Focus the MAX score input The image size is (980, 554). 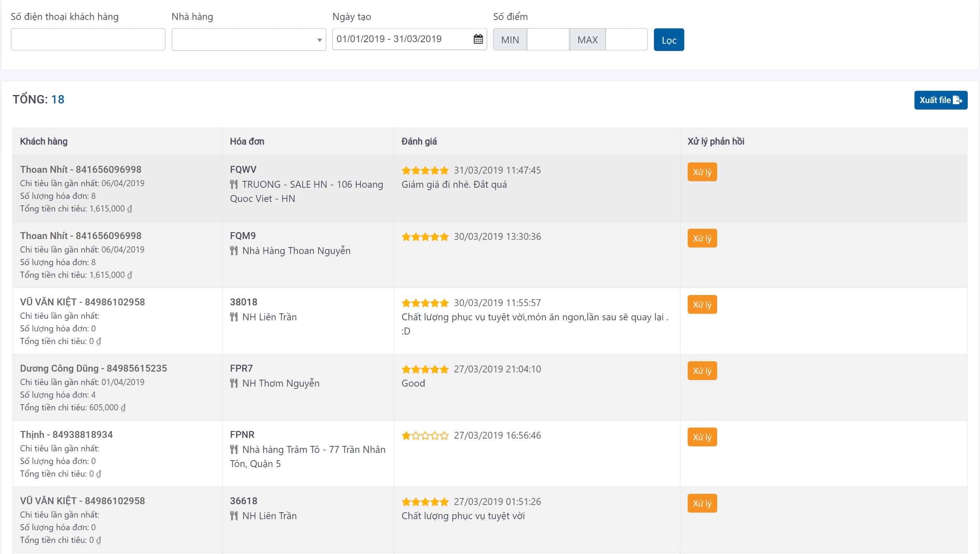tap(626, 39)
